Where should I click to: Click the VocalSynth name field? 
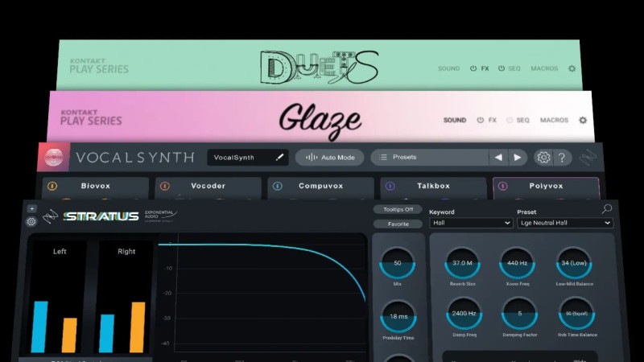coord(248,157)
